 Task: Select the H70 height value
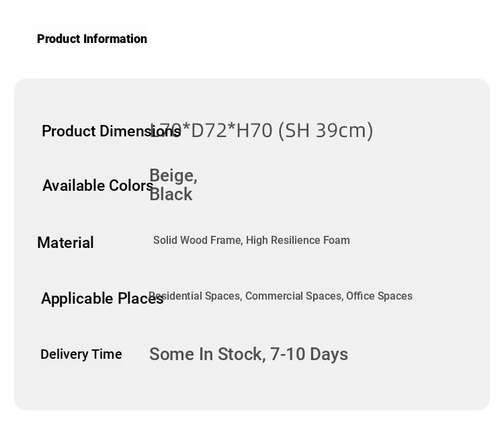pos(254,130)
